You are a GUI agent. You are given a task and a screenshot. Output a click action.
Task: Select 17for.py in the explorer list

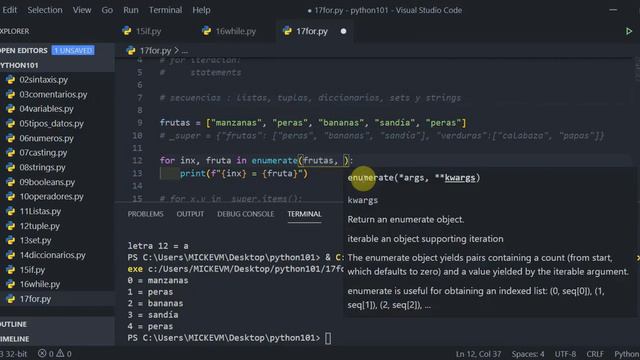tap(36, 299)
